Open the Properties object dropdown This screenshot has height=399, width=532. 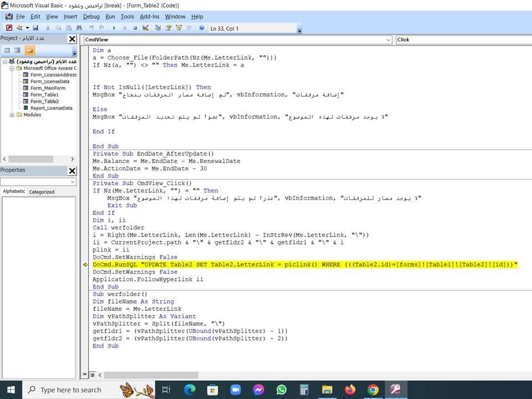(x=72, y=182)
